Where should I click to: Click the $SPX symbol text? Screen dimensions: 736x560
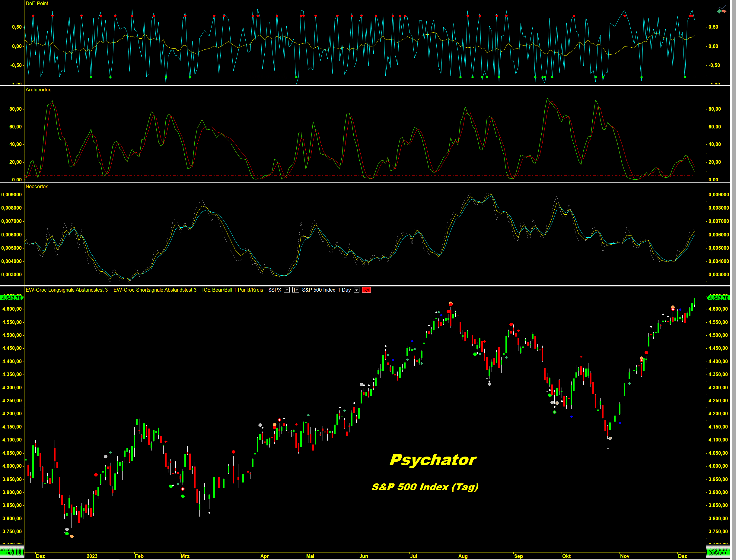click(275, 290)
